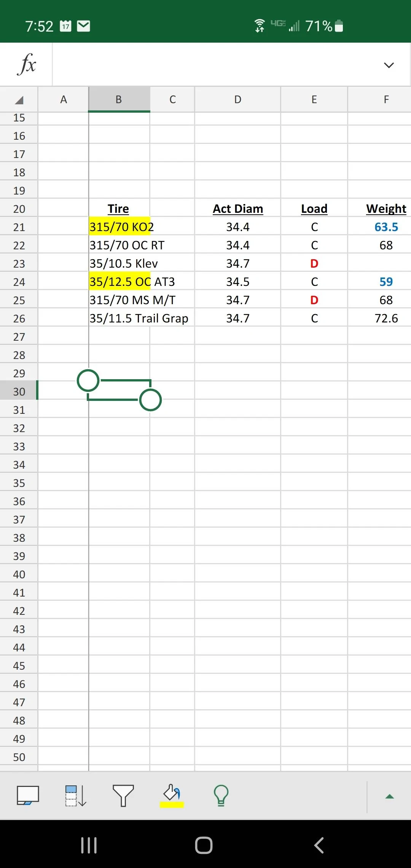Tap the funnel filter icon
The image size is (411, 868).
click(x=123, y=796)
